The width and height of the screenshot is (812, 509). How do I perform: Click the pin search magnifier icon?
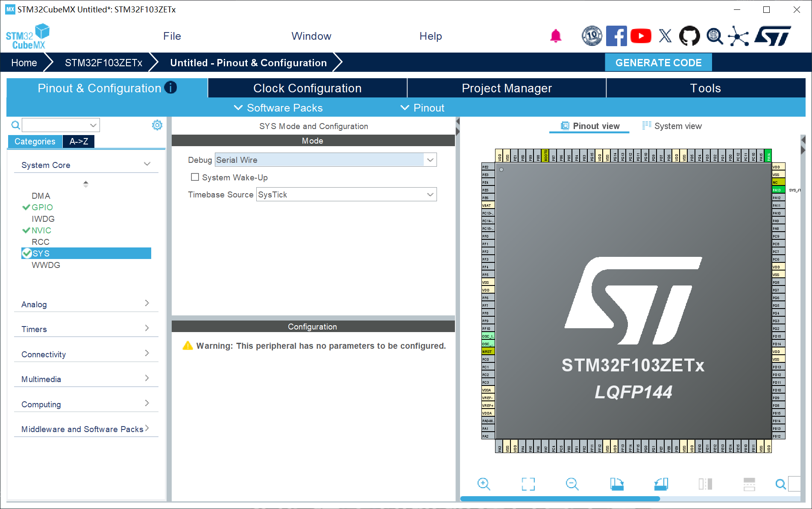[x=780, y=484]
